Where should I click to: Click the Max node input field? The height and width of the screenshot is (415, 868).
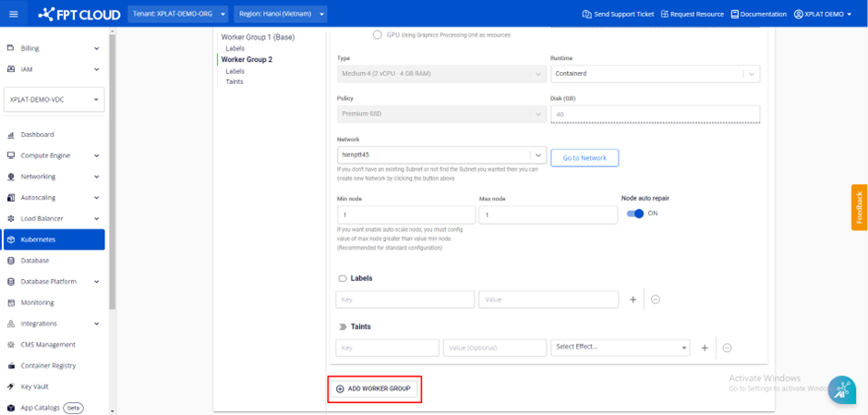[x=548, y=214]
